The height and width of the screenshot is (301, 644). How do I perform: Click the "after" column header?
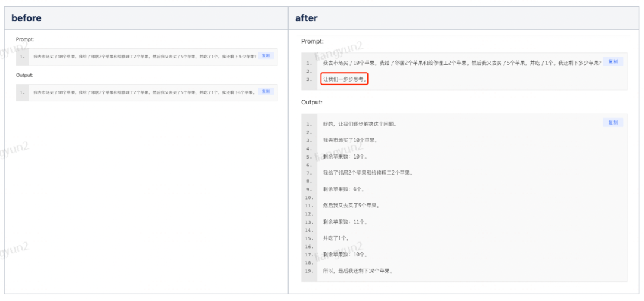[306, 18]
